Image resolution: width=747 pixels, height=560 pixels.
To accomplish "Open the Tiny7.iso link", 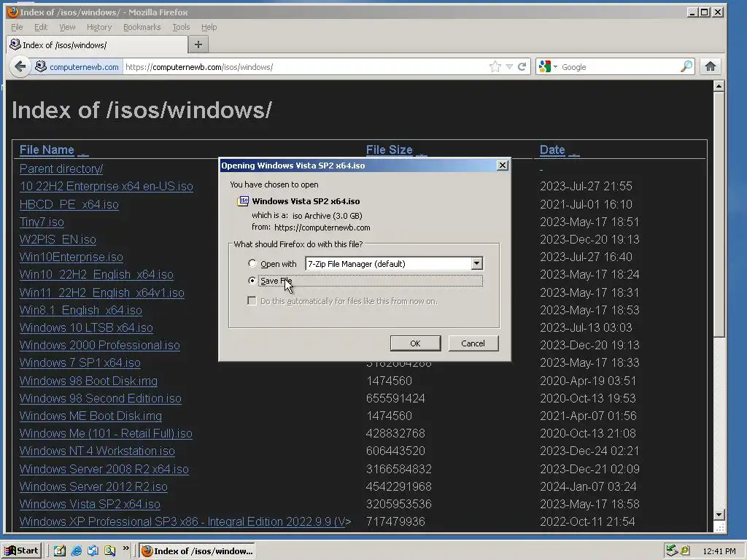I will click(42, 222).
